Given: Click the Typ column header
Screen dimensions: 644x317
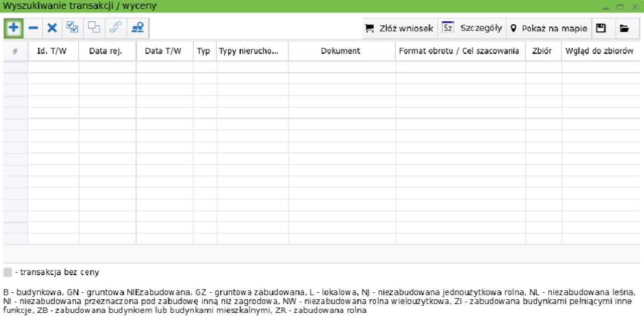Looking at the screenshot, I should point(204,51).
